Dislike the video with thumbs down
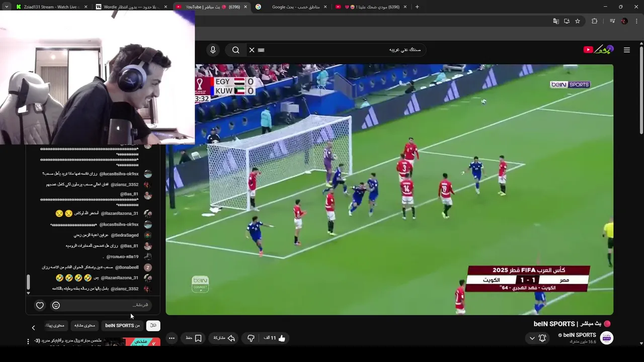644x362 pixels. (251, 338)
